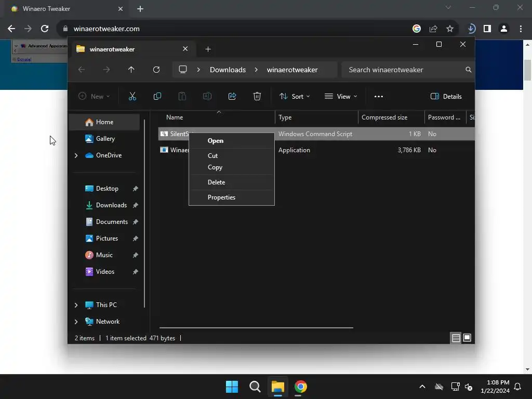
Task: Switch to details list view icon in status bar
Action: click(x=456, y=338)
